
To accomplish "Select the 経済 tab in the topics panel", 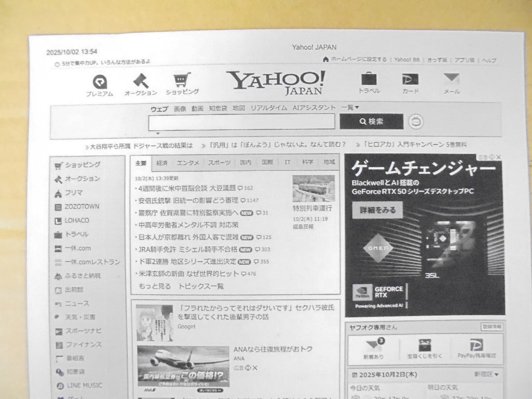I will 161,162.
